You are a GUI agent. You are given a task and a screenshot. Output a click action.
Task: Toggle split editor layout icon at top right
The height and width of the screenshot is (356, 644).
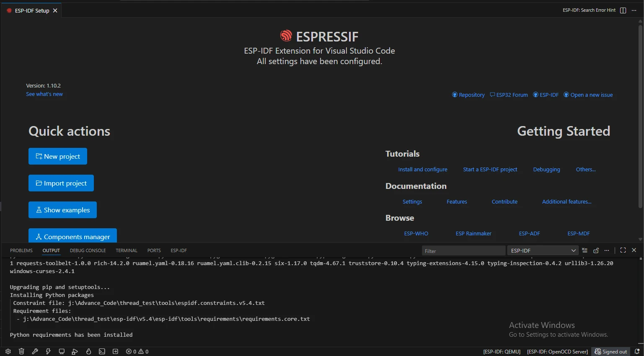(x=623, y=10)
